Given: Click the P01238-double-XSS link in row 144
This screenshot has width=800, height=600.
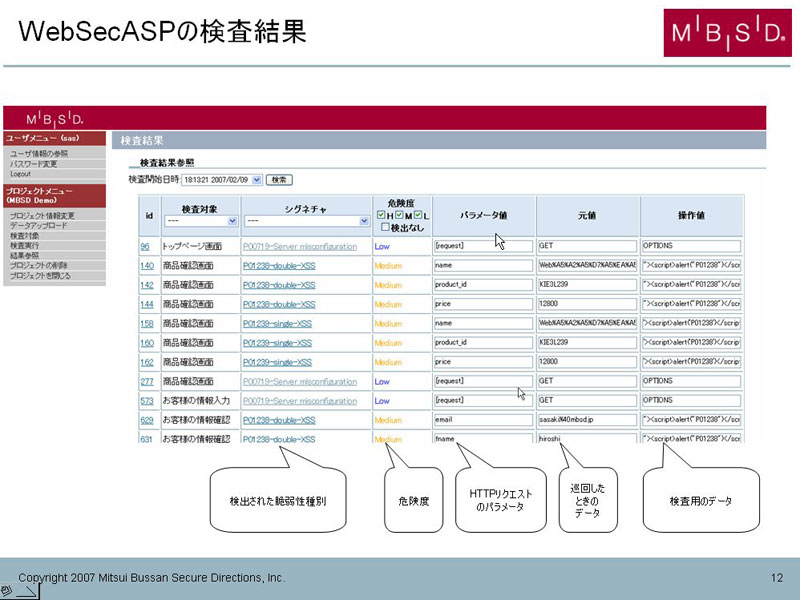Looking at the screenshot, I should pyautogui.click(x=279, y=305).
